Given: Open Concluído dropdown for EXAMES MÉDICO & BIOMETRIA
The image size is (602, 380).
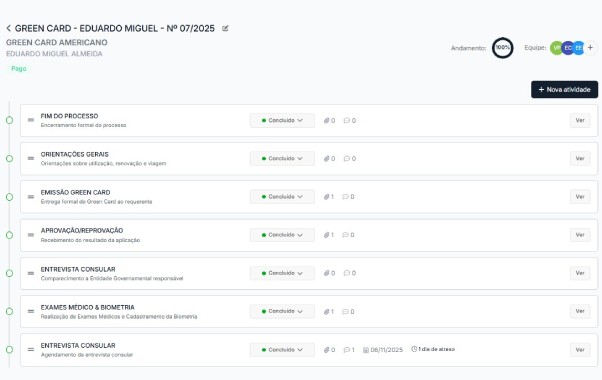Looking at the screenshot, I should 282,311.
